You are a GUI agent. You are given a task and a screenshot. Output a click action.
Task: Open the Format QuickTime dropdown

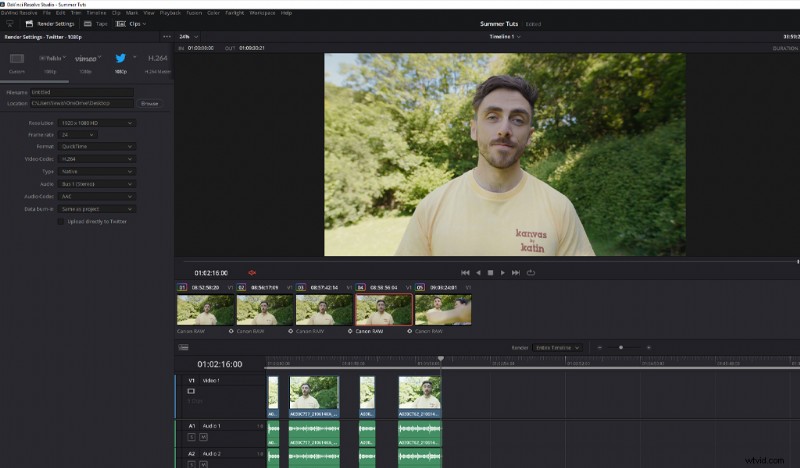96,146
